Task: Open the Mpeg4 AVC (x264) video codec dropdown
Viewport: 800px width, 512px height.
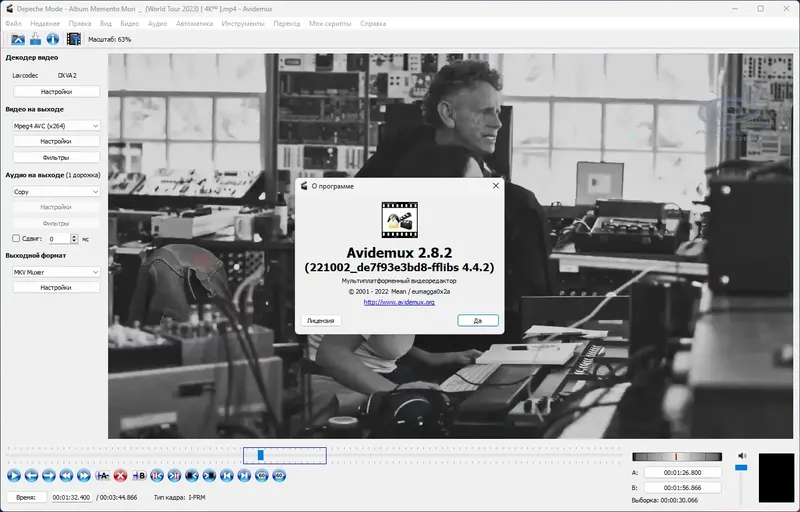Action: [x=56, y=125]
